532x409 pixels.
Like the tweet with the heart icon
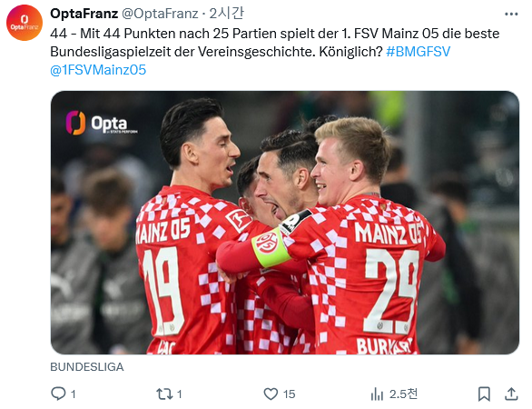click(271, 394)
